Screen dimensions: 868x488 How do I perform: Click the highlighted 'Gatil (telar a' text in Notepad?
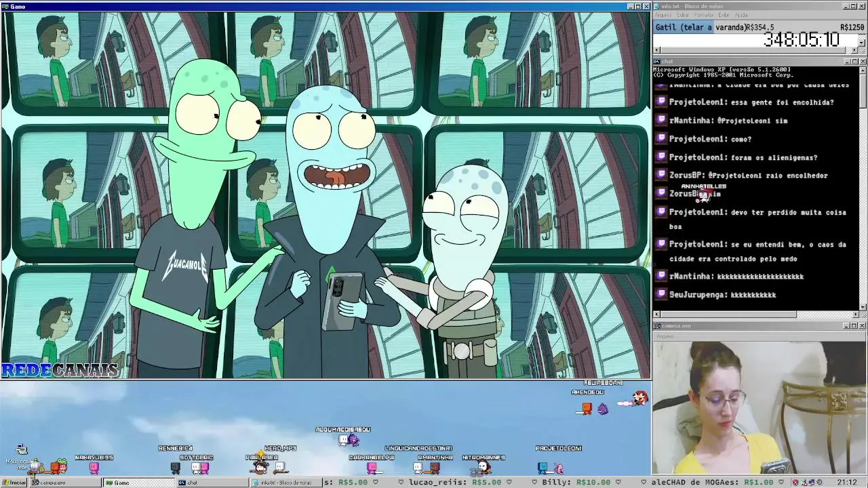[x=684, y=27]
